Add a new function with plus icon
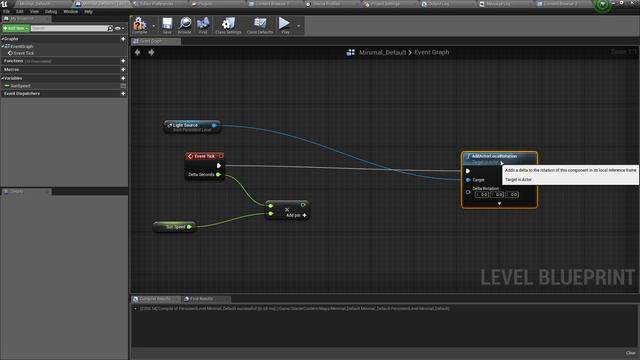The height and width of the screenshot is (360, 640). pyautogui.click(x=123, y=61)
